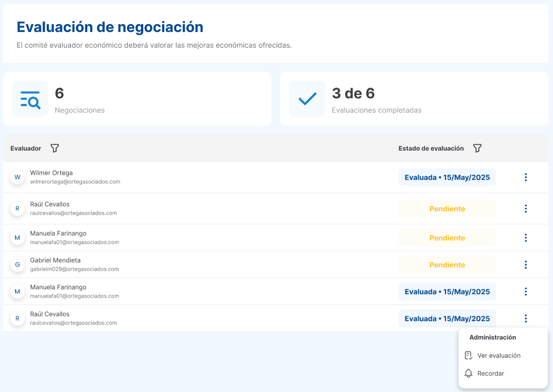This screenshot has height=392, width=553.
Task: Click the blue checkmark icon for completed evaluations
Action: click(x=307, y=99)
